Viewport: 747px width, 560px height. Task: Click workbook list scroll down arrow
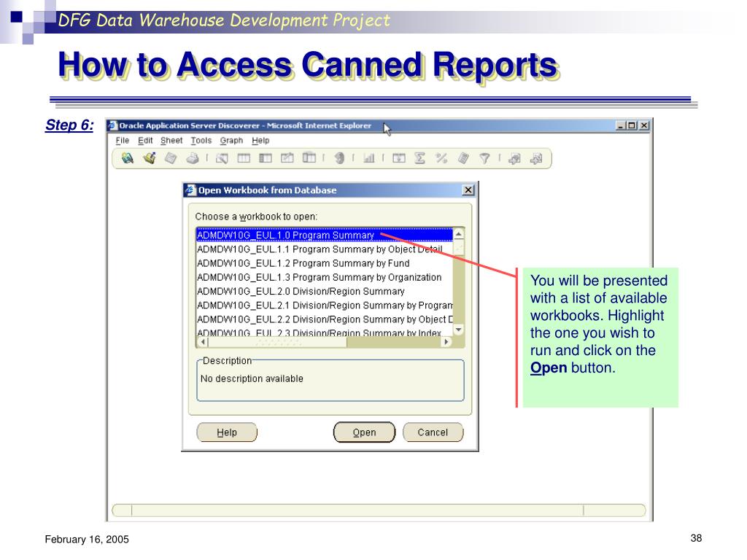(x=458, y=330)
